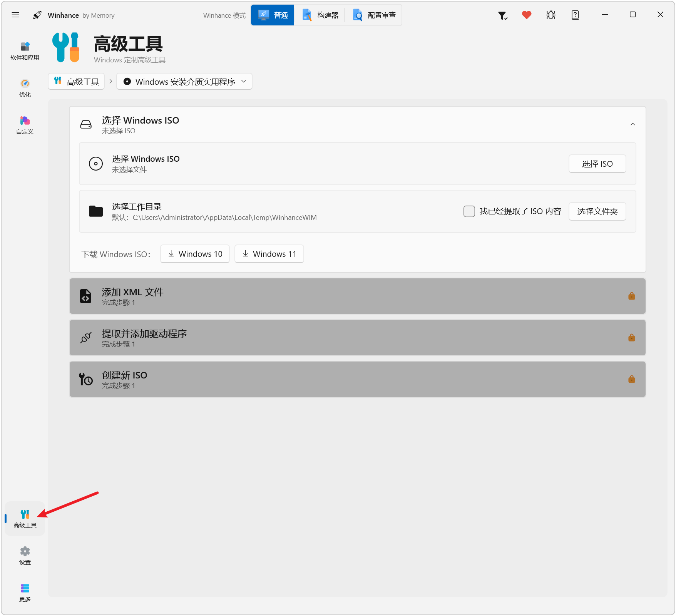Image resolution: width=676 pixels, height=616 pixels.
Task: Open the hamburger navigation menu
Action: click(x=15, y=15)
